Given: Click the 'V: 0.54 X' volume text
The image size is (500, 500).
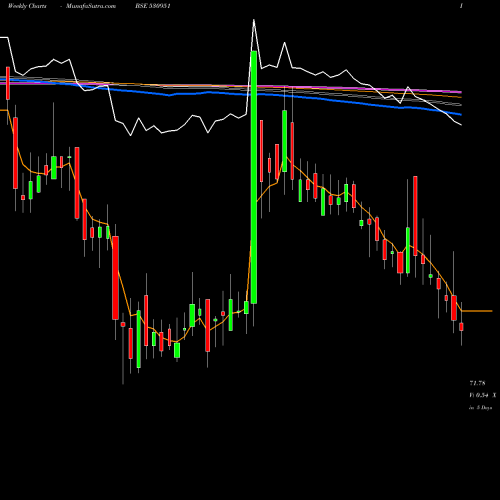Looking at the screenshot, I should click(x=483, y=395).
